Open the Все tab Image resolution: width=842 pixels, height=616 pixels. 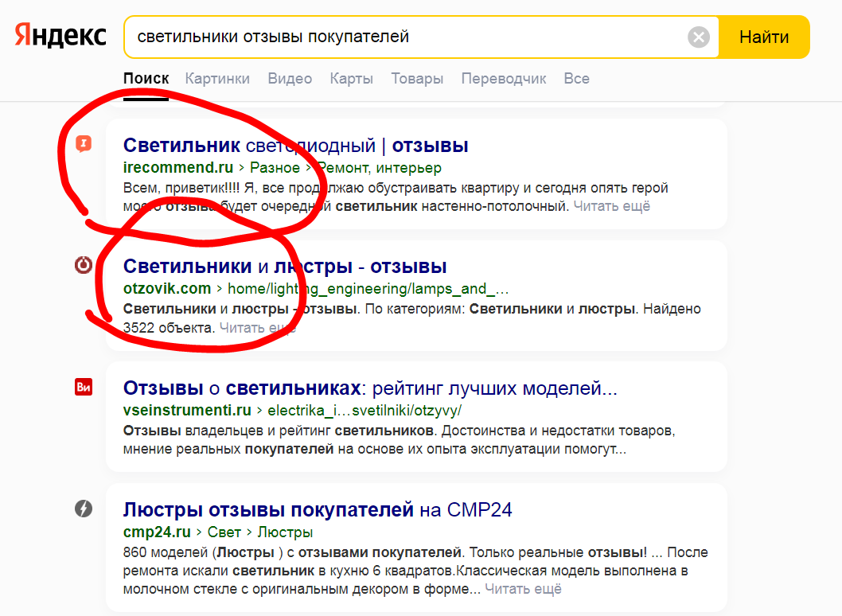coord(577,79)
